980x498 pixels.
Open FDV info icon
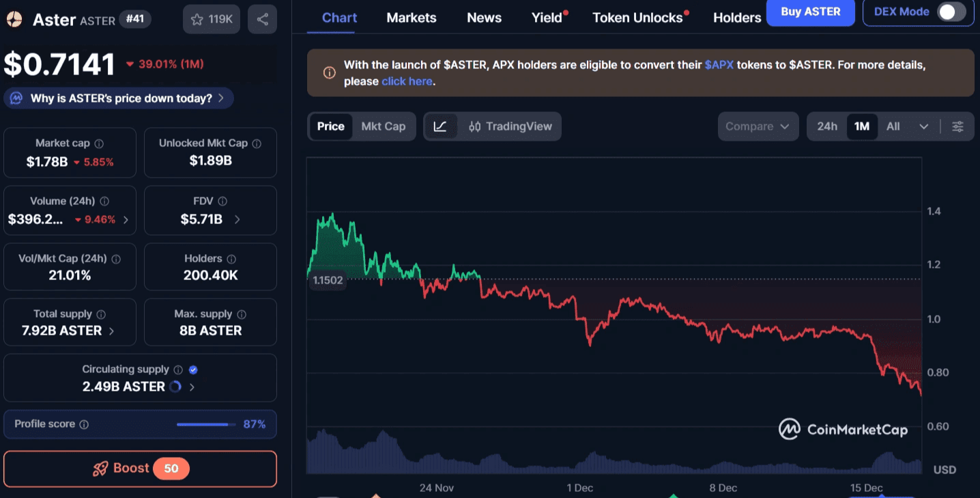[222, 202]
